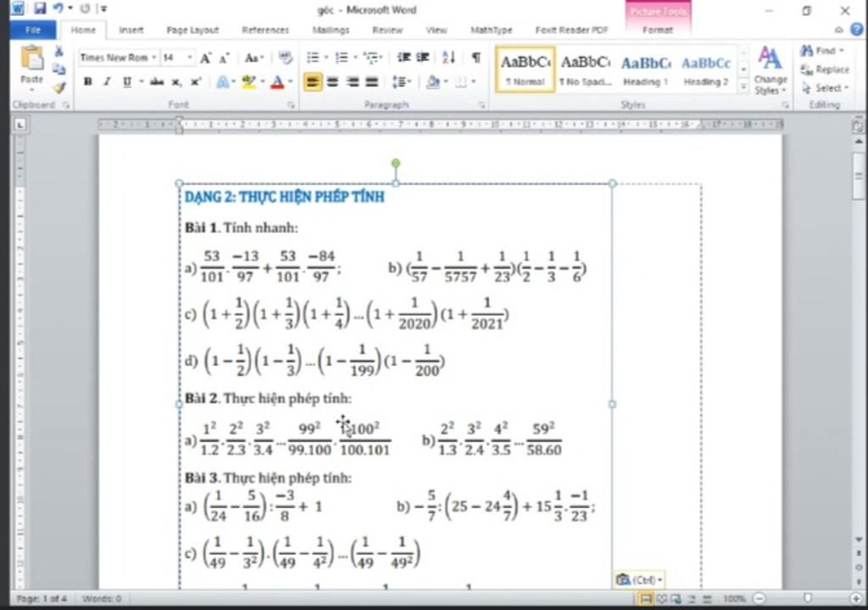Image resolution: width=868 pixels, height=610 pixels.
Task: Click the Print Layout view icon
Action: [645, 598]
